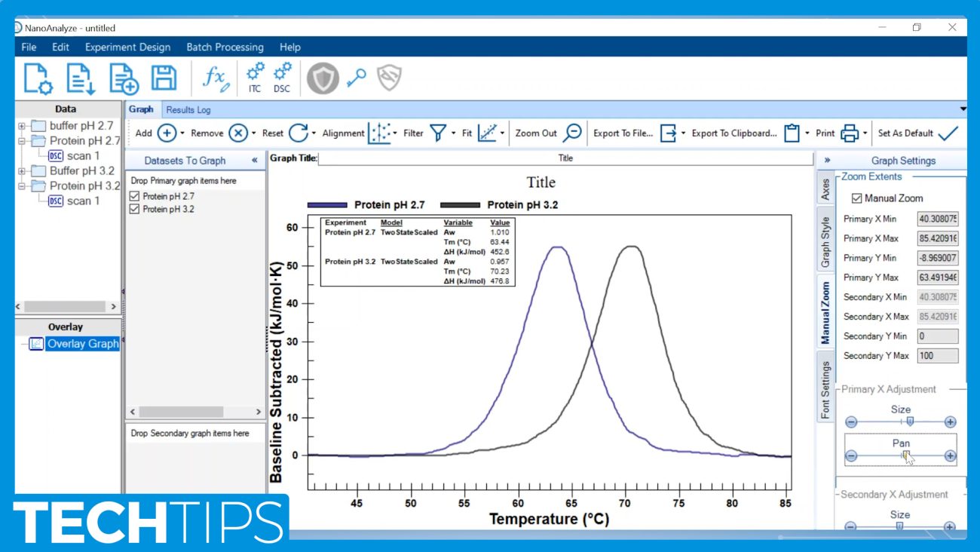The height and width of the screenshot is (552, 980).
Task: Switch to the Results Log tab
Action: (x=188, y=109)
